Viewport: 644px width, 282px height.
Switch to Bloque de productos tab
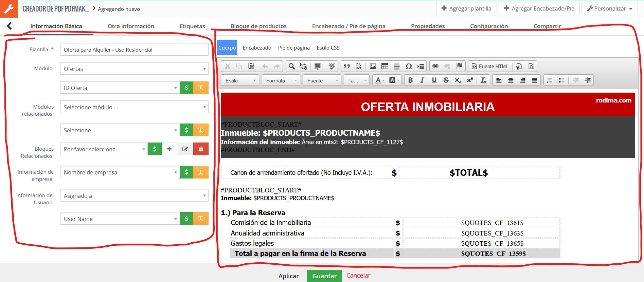pos(258,26)
